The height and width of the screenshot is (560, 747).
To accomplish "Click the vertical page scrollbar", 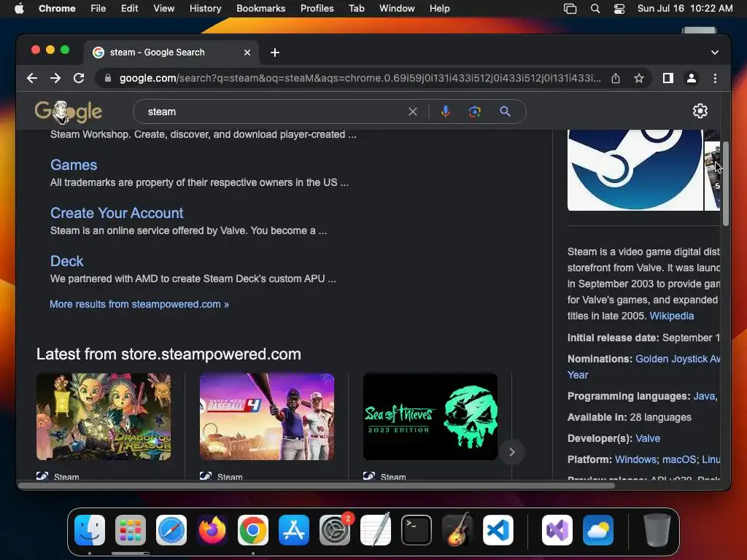I will point(725,183).
